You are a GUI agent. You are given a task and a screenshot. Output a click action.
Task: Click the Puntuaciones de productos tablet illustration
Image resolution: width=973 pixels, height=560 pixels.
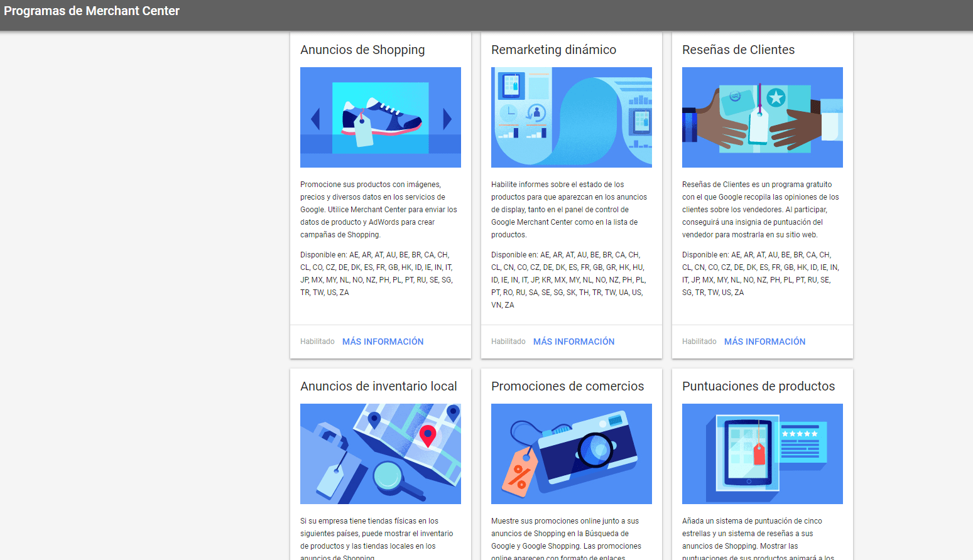pos(763,454)
